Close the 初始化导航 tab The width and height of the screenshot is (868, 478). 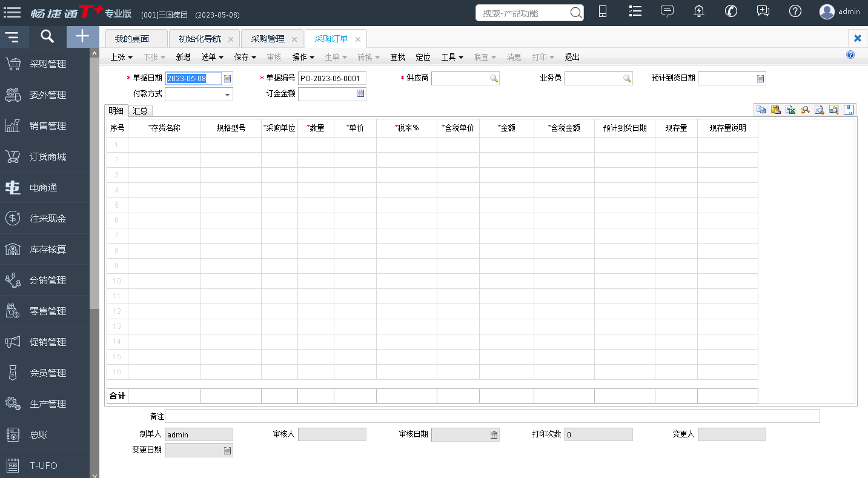coord(231,39)
